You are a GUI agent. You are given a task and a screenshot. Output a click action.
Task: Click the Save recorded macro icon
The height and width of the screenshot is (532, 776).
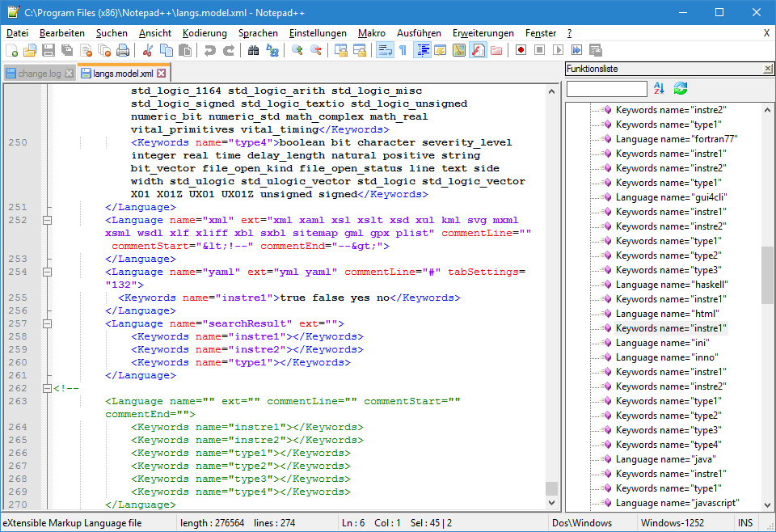tap(596, 50)
